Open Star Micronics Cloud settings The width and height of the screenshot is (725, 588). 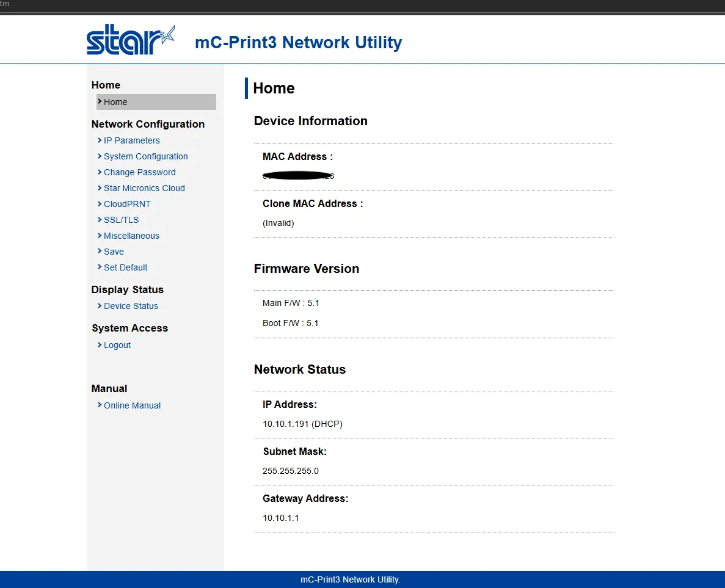[144, 188]
